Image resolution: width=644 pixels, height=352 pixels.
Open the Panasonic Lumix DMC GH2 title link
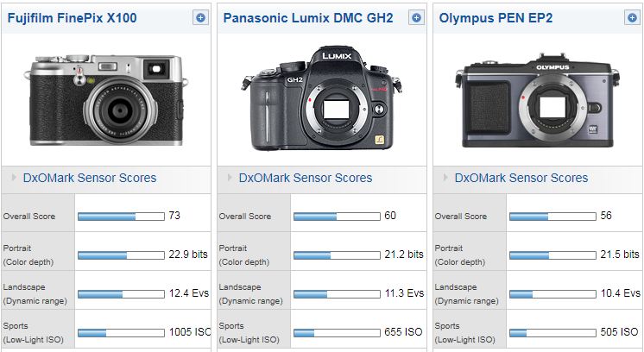pos(308,18)
